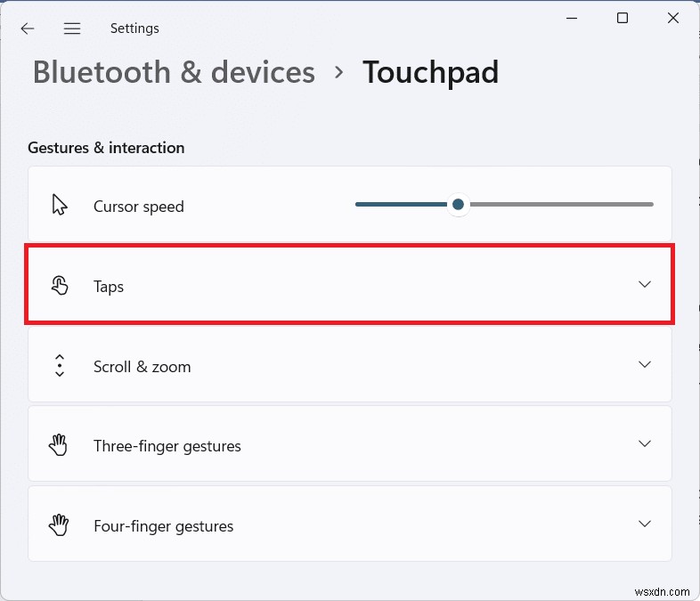Click the Three-finger gestures hand icon
This screenshot has width=700, height=601.
60,445
